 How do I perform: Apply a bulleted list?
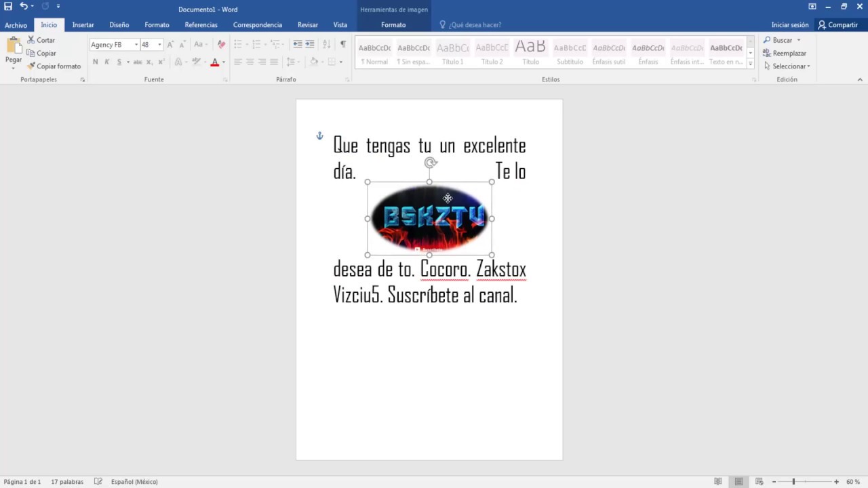point(238,44)
